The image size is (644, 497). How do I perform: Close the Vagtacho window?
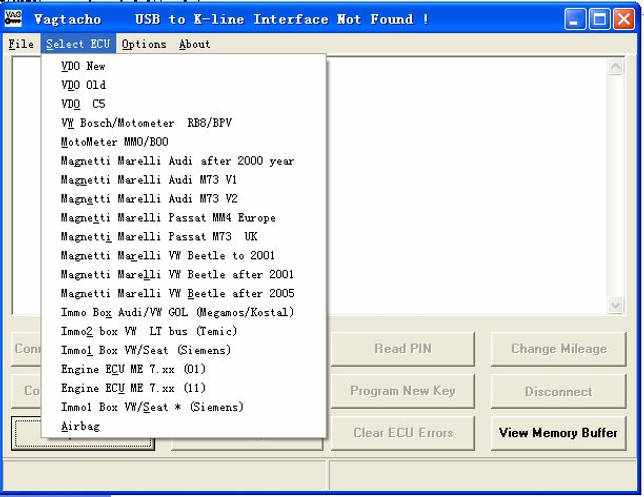[x=624, y=19]
